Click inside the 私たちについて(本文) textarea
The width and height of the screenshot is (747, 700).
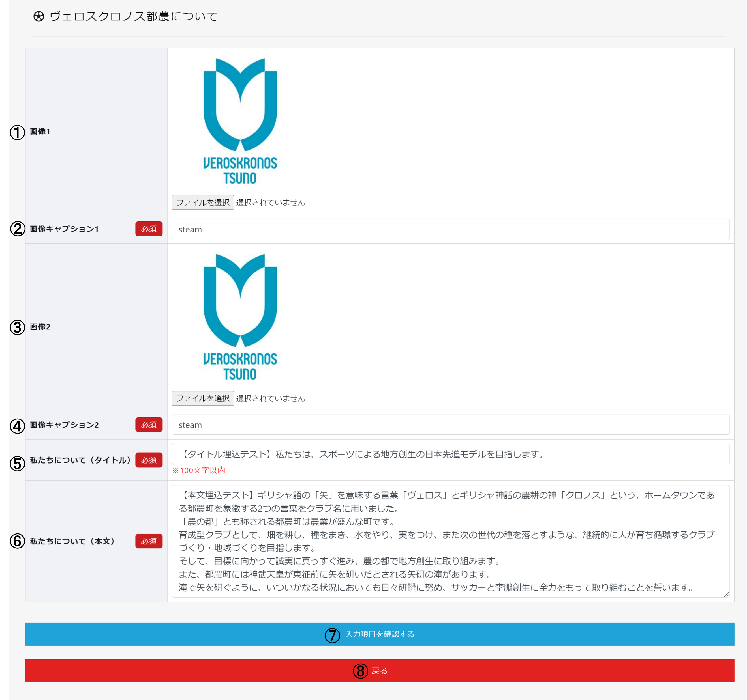tap(450, 541)
